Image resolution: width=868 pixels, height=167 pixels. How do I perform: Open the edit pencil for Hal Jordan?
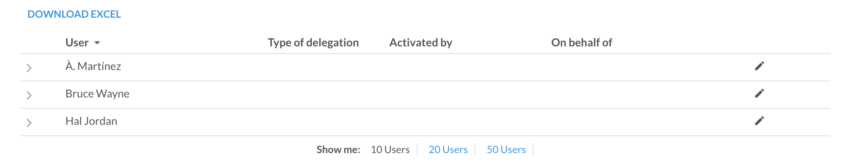pos(759,121)
